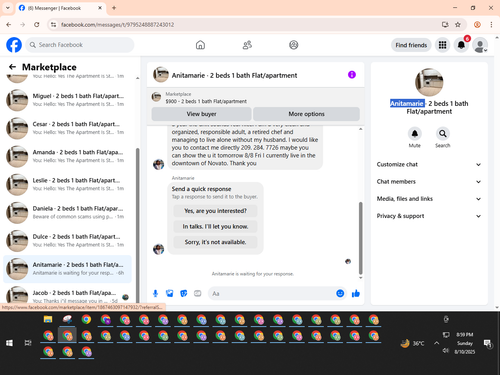This screenshot has width=500, height=375.
Task: Open the site information icon in address bar
Action: tap(53, 25)
